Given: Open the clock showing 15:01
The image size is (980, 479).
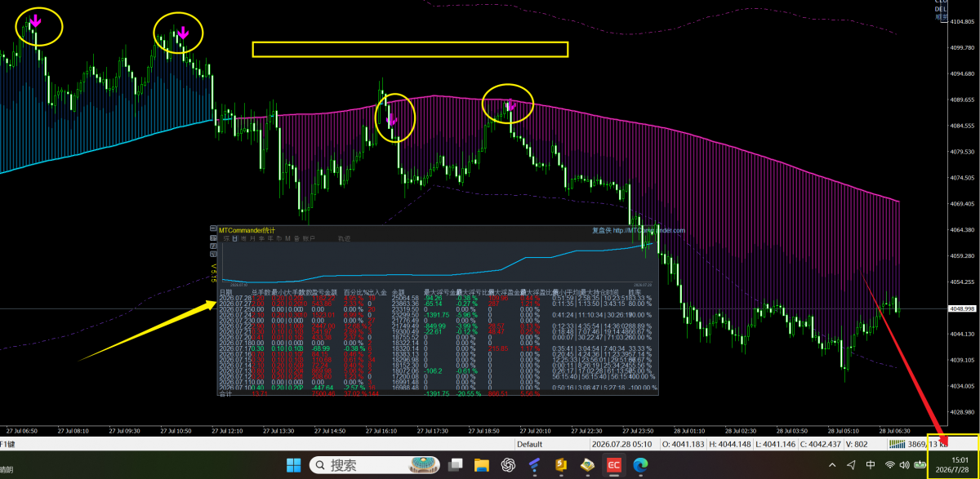Looking at the screenshot, I should tap(951, 464).
